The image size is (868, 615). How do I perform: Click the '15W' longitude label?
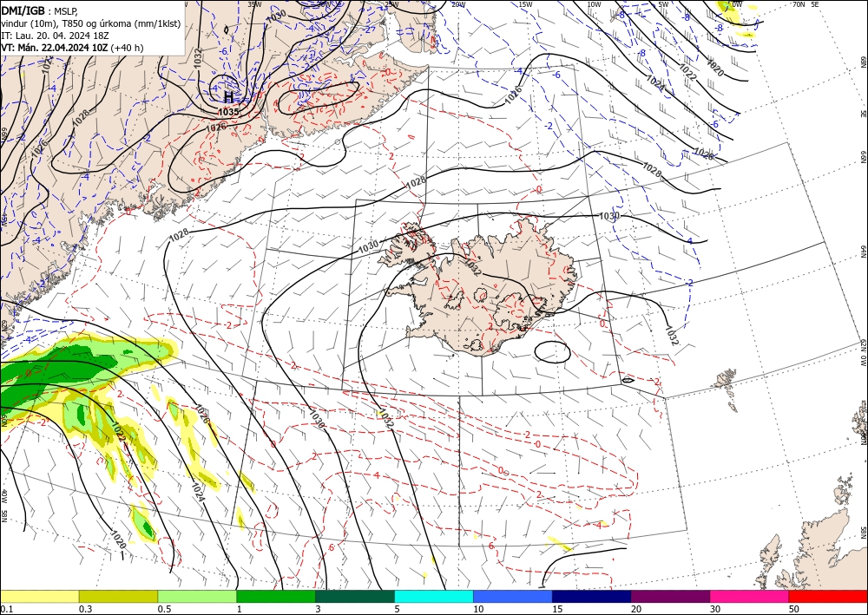click(526, 4)
